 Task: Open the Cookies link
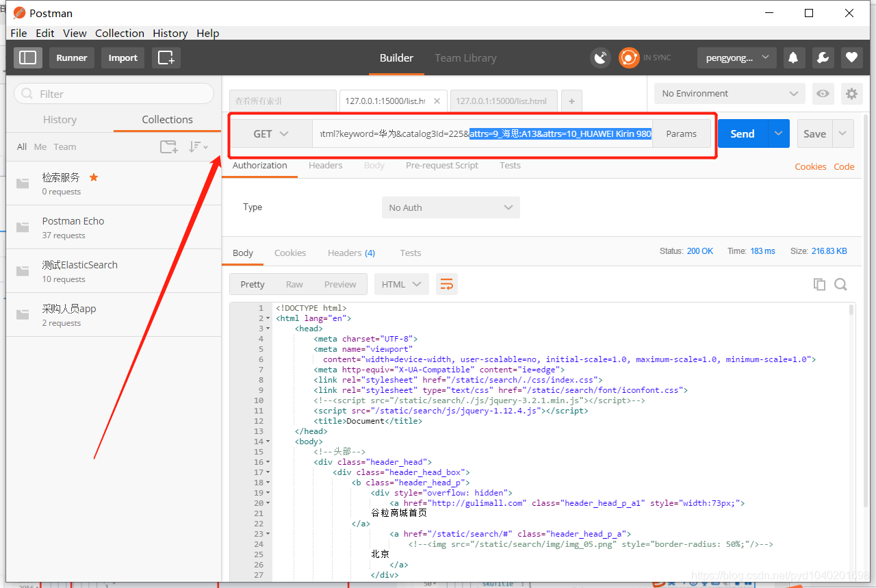(x=810, y=166)
